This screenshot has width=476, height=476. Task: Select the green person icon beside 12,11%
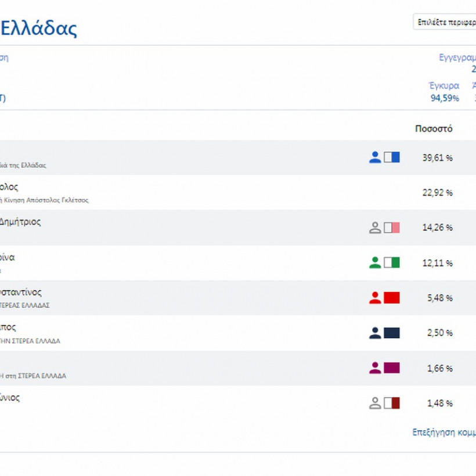pos(375,263)
